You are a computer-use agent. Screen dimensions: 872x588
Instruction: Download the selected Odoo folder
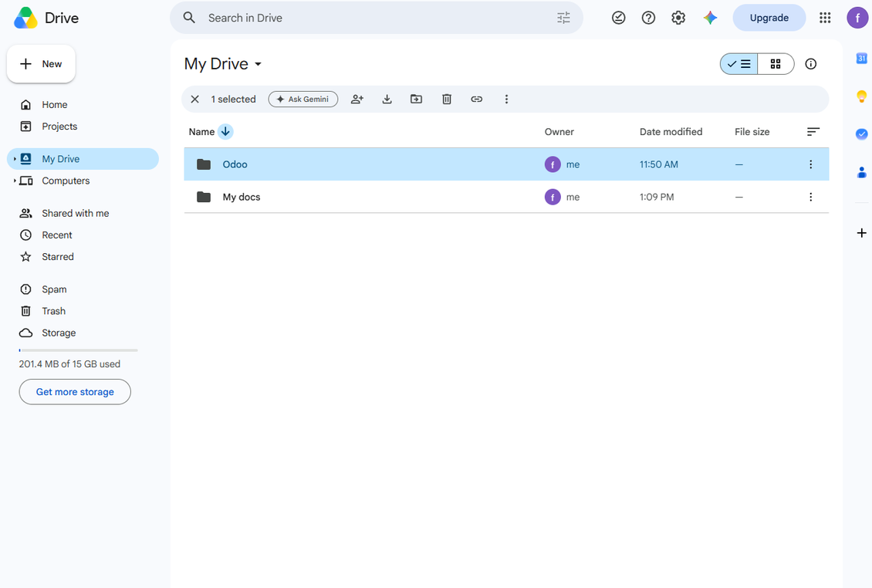pos(387,99)
